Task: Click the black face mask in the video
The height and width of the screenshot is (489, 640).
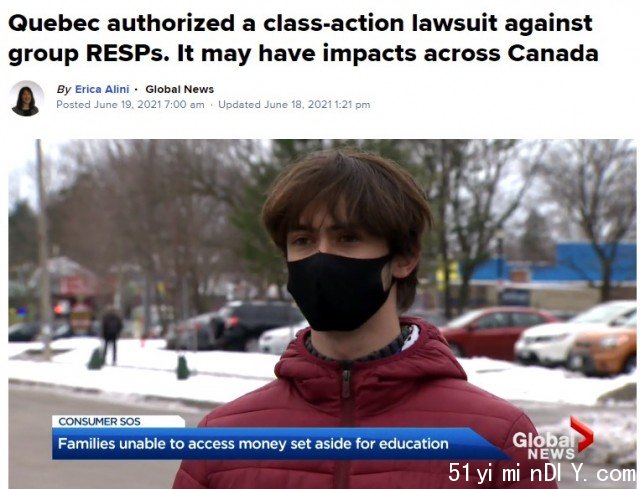Action: (x=338, y=291)
